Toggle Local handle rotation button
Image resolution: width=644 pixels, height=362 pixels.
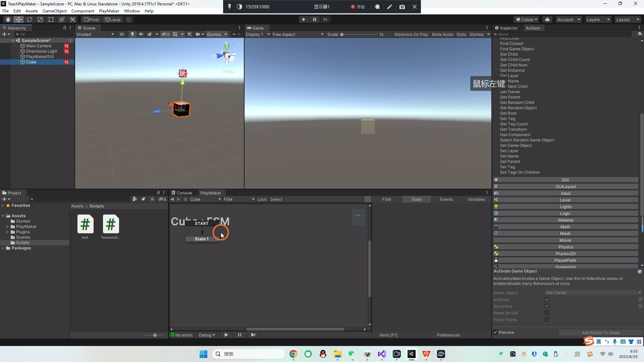112,19
